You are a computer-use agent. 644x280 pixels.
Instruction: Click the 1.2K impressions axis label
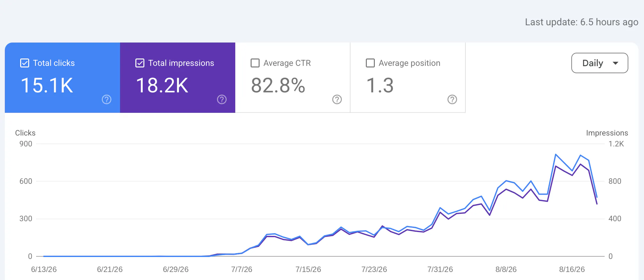616,144
